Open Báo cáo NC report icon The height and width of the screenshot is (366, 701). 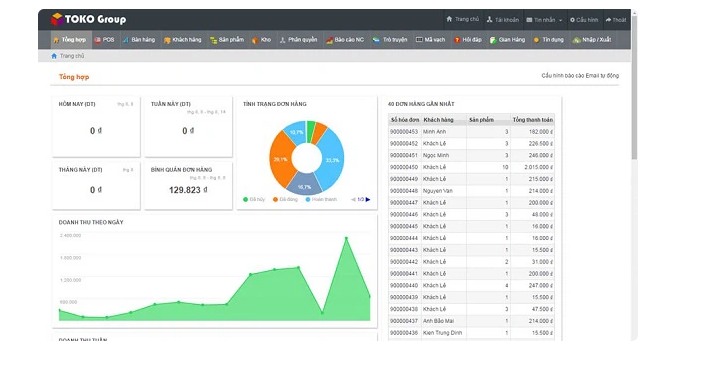329,40
